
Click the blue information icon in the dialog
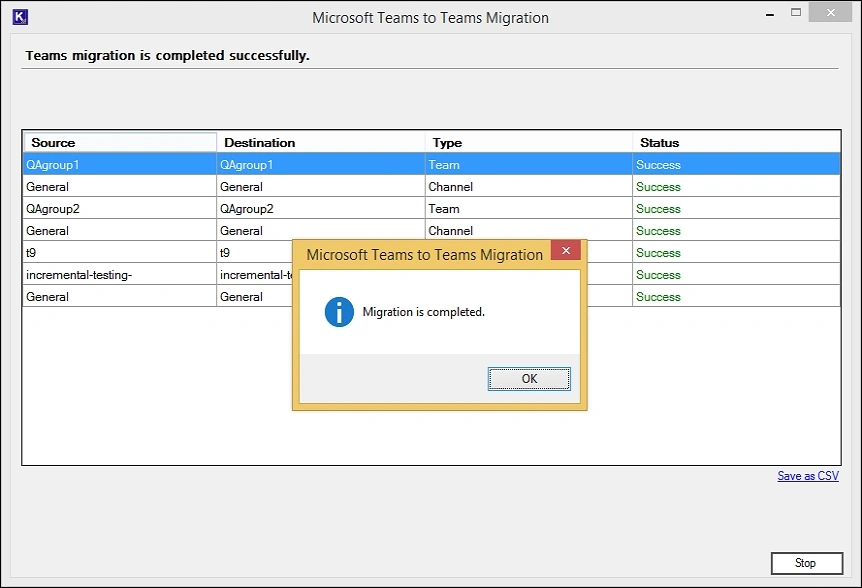coord(339,312)
